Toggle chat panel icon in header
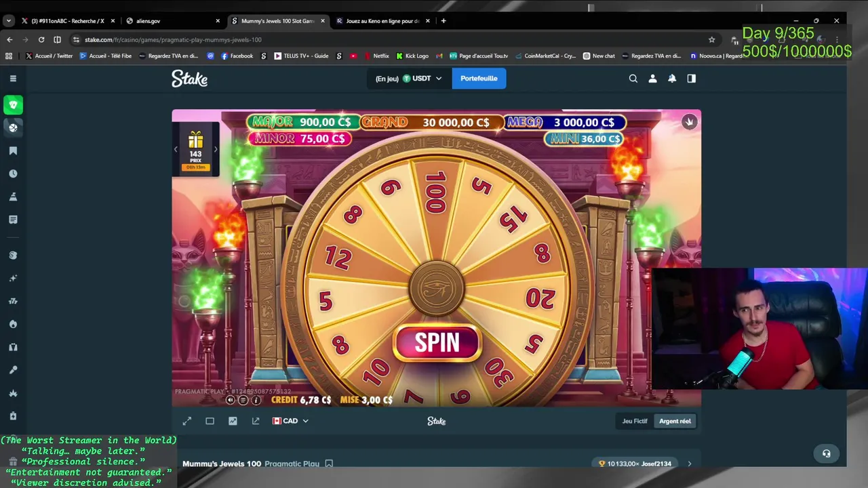This screenshot has width=868, height=488. point(691,79)
